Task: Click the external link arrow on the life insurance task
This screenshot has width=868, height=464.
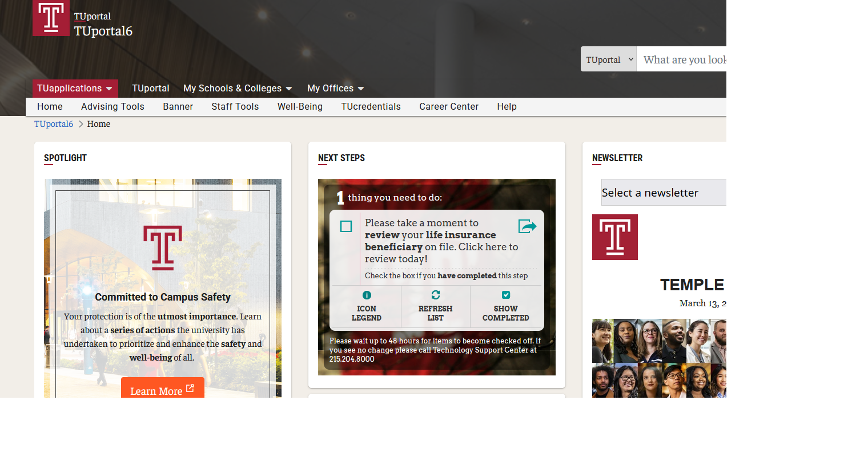Action: [527, 226]
